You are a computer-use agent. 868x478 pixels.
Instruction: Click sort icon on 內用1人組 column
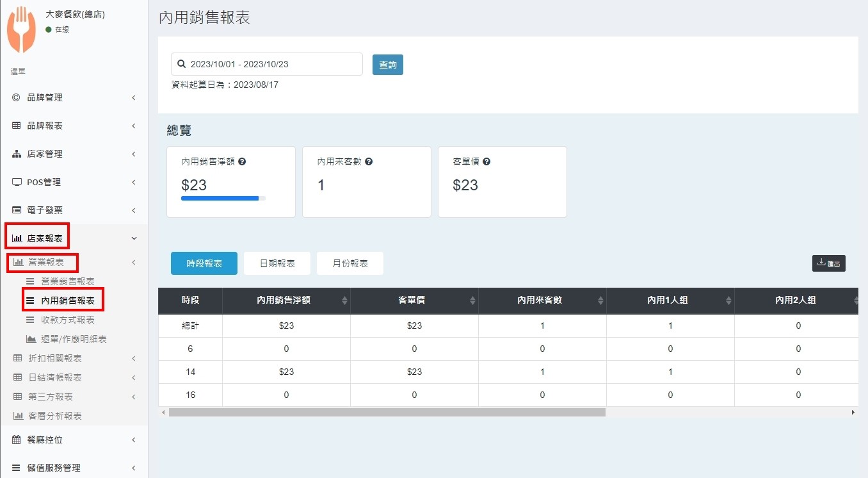[x=728, y=301]
